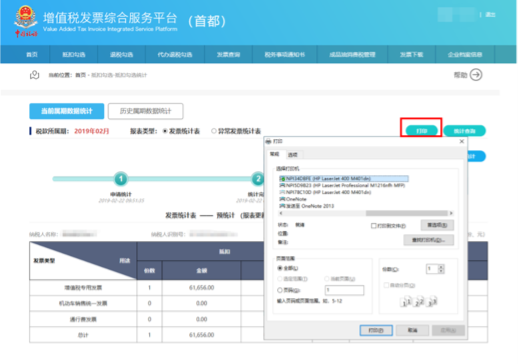Open 抵扣勾选 in the navigation bar
Screen dimensions: 518x364
[x=74, y=55]
